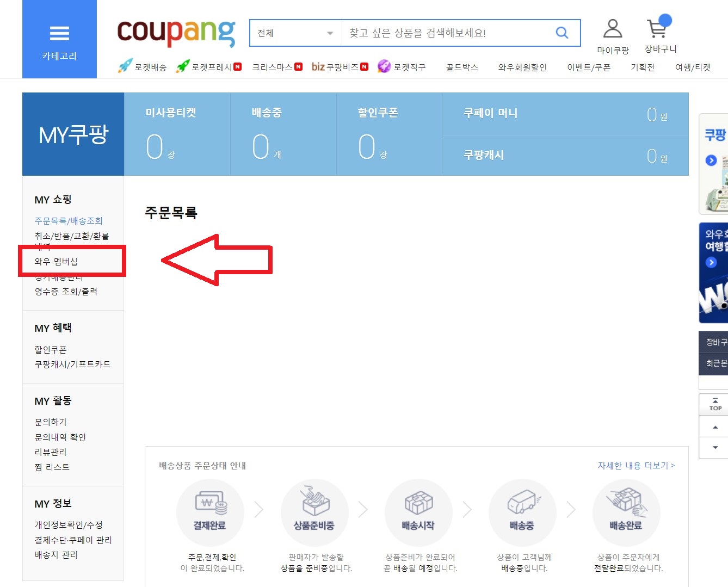Click the 최근본 tab in right sidebar
The height and width of the screenshot is (587, 728).
pos(713,363)
